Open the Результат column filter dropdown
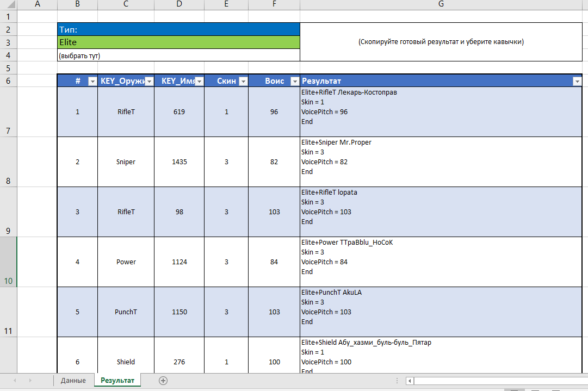Screen dimensions: 588x391 tap(577, 82)
